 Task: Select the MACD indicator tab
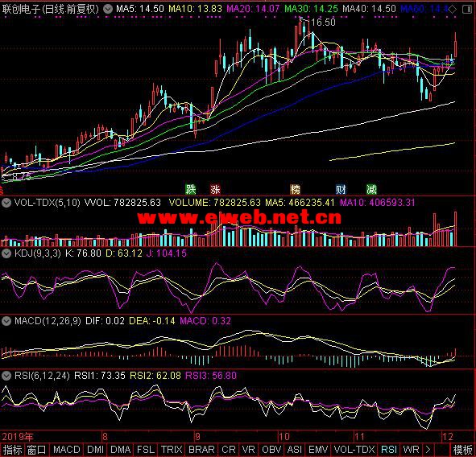(67, 450)
